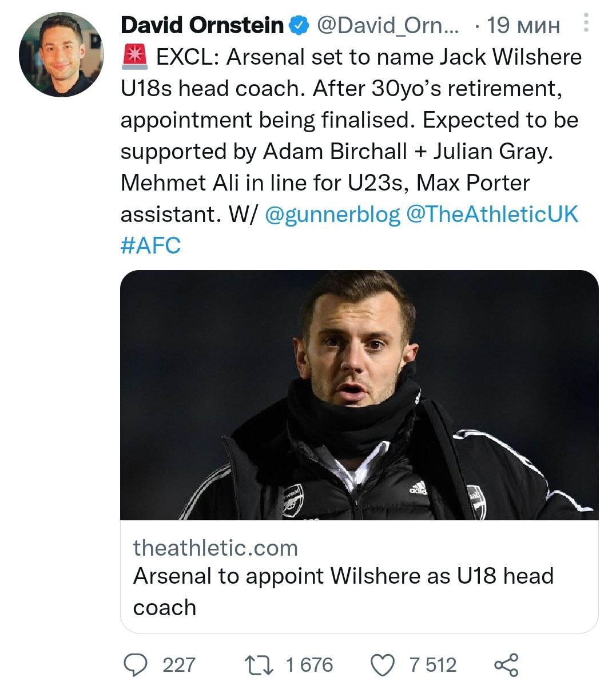
Task: Click the #AFC hashtag
Action: [x=150, y=245]
